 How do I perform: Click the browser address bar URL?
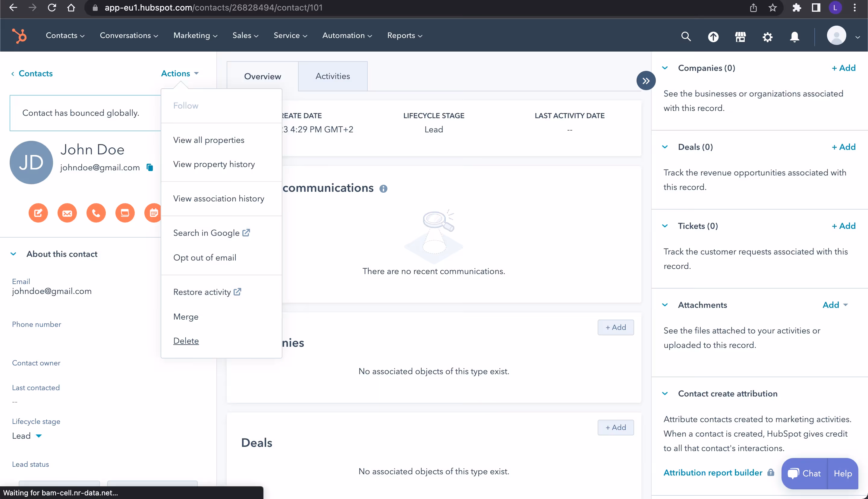[x=213, y=8]
